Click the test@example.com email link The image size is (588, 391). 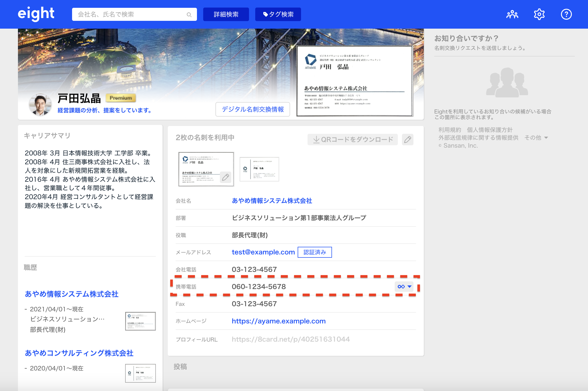[x=263, y=252]
